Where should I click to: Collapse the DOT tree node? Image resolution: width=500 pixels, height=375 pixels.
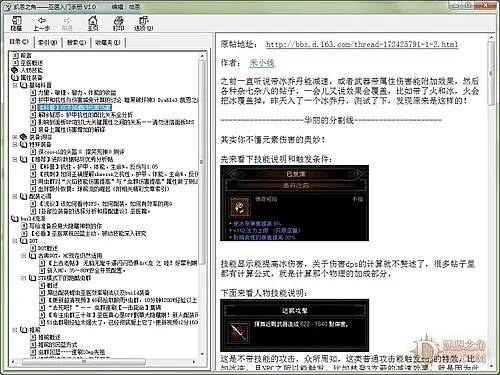click(15, 241)
